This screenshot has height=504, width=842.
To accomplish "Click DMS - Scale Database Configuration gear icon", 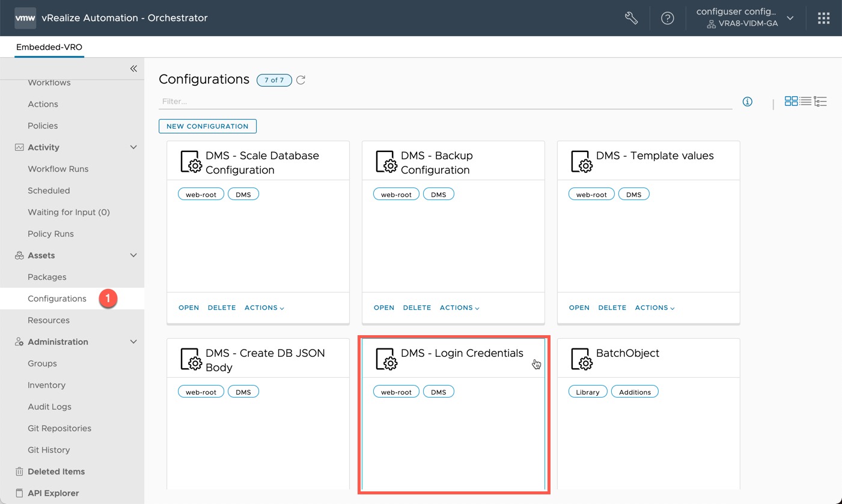I will 191,162.
